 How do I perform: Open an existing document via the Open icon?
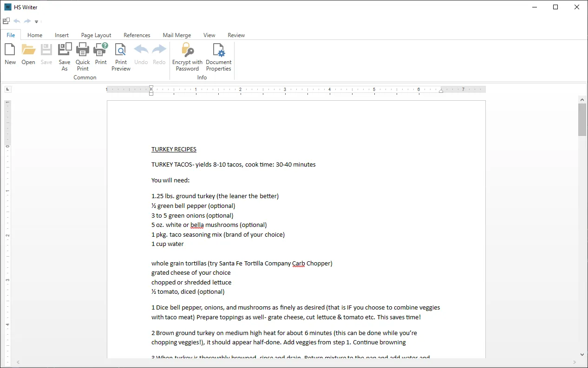tap(28, 53)
